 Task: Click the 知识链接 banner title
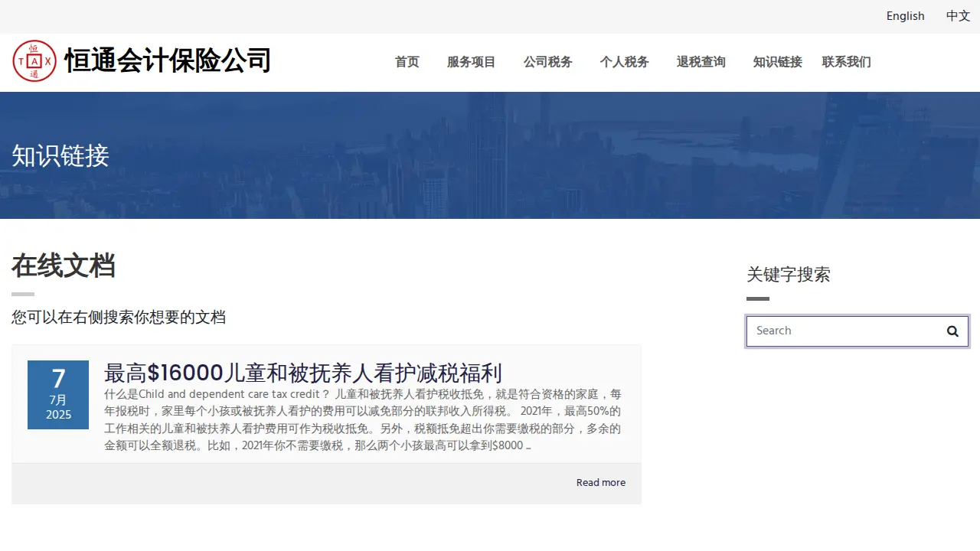tap(60, 156)
